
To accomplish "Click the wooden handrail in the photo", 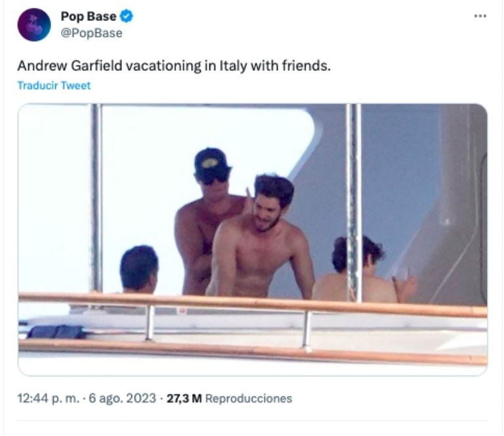I will [253, 303].
